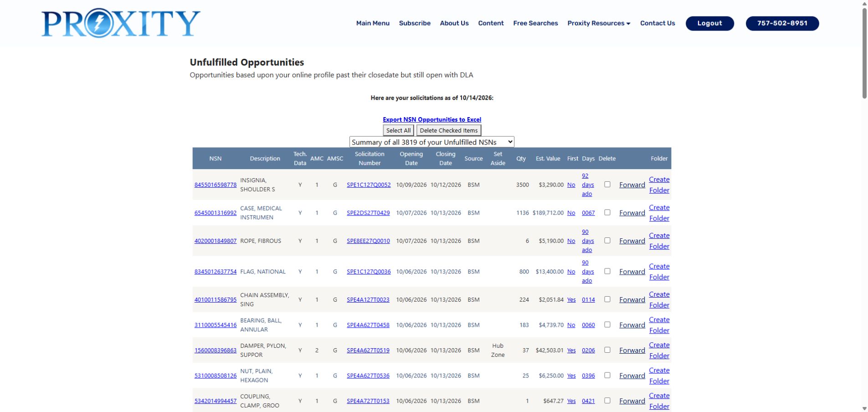Check delete box for BEARING, BALL, ANNULAR
868x412 pixels.
(607, 324)
